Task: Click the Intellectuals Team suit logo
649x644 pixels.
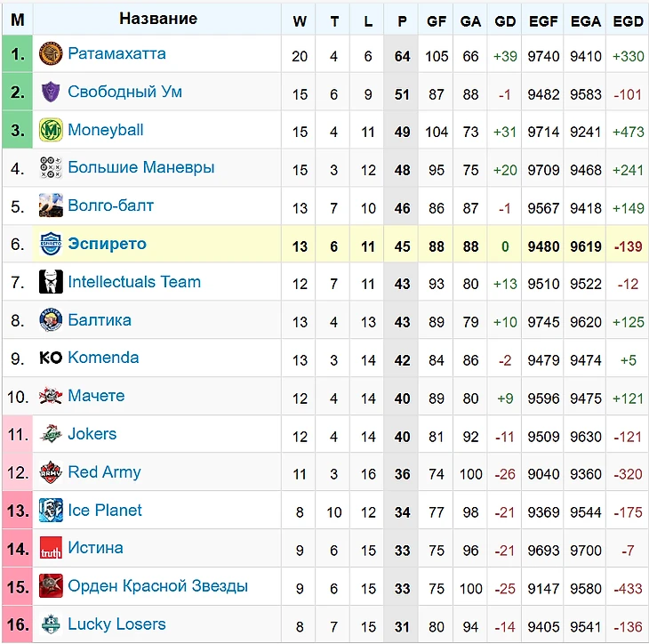Action: click(x=51, y=283)
